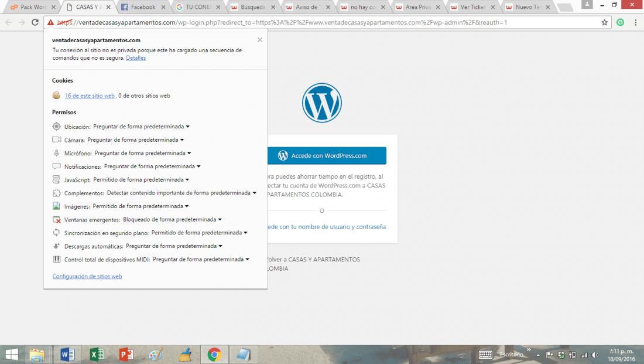
Task: Open the Chrome menu button
Action: tap(635, 22)
